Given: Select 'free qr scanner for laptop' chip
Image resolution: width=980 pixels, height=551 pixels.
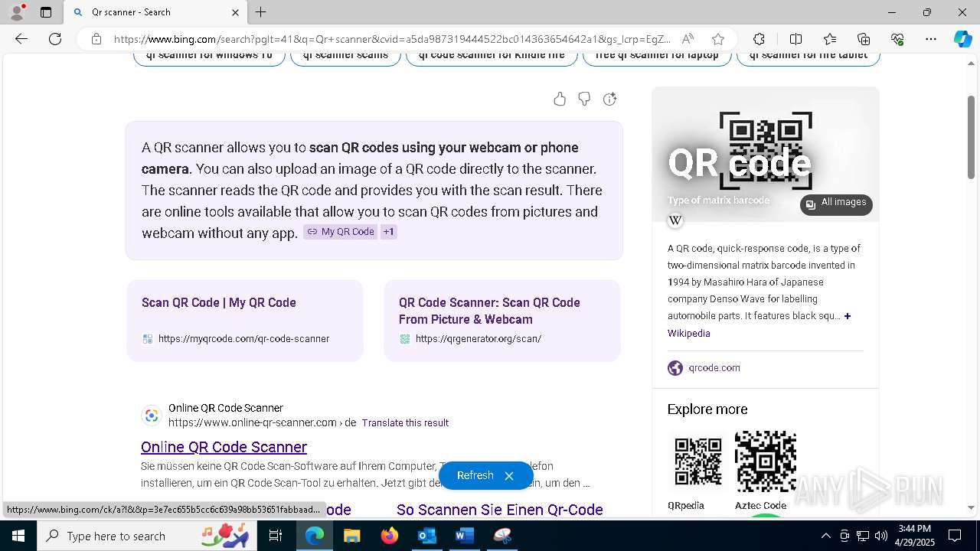Looking at the screenshot, I should coord(657,57).
